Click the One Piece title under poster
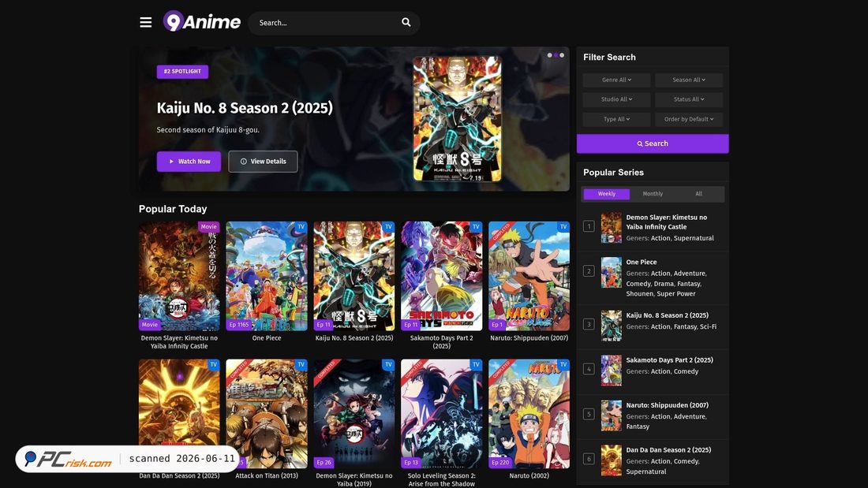 (266, 338)
